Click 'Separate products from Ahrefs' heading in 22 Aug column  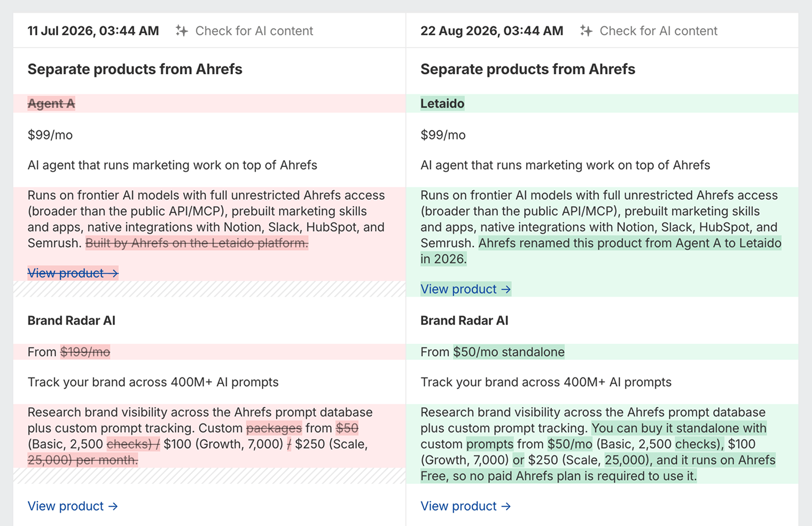click(x=528, y=69)
